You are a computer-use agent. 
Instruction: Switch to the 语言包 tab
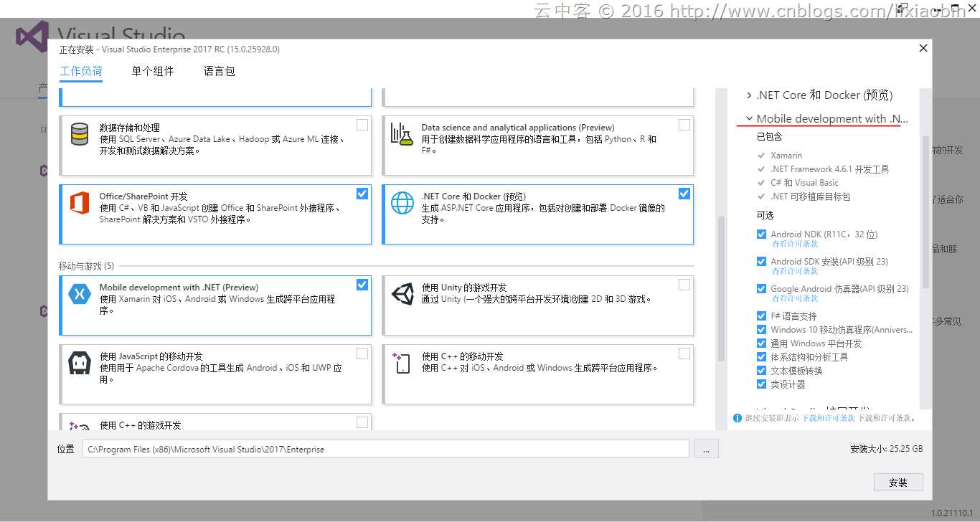click(x=220, y=72)
